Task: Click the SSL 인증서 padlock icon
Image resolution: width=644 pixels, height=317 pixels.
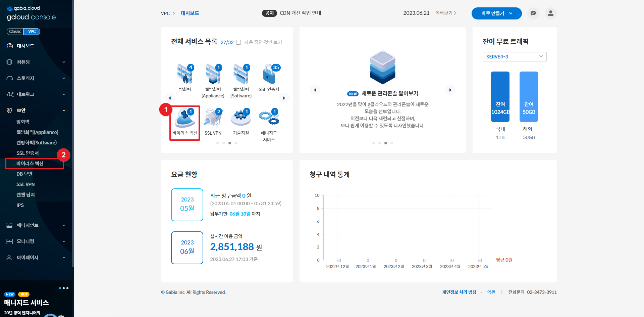Action: coord(269,75)
